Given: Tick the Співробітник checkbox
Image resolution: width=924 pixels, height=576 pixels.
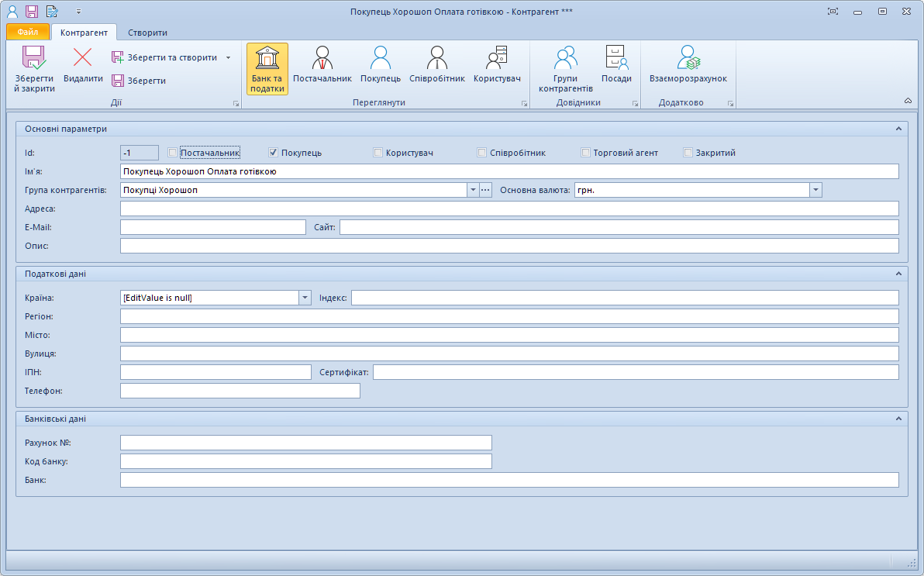Looking at the screenshot, I should tap(481, 153).
